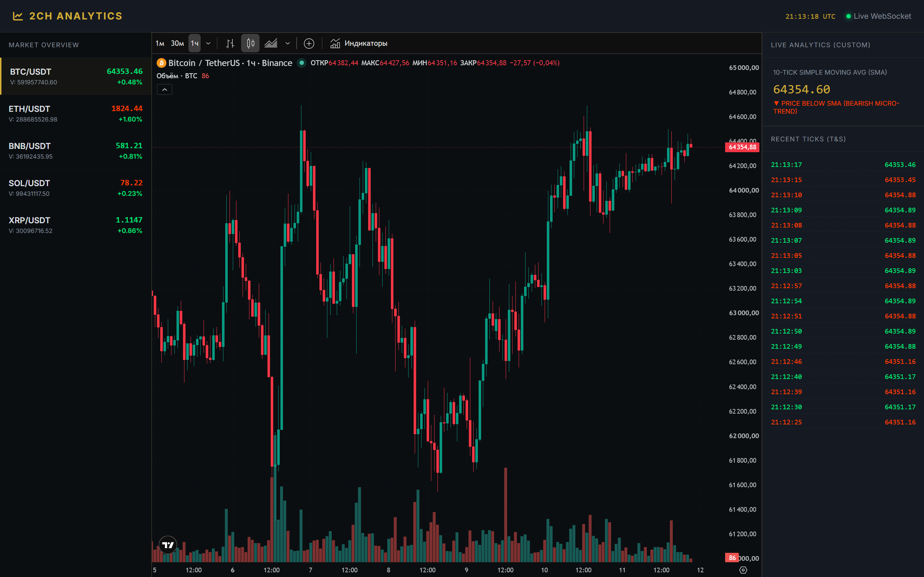The height and width of the screenshot is (577, 924).
Task: Click the red 64354,88 price label
Action: point(742,147)
